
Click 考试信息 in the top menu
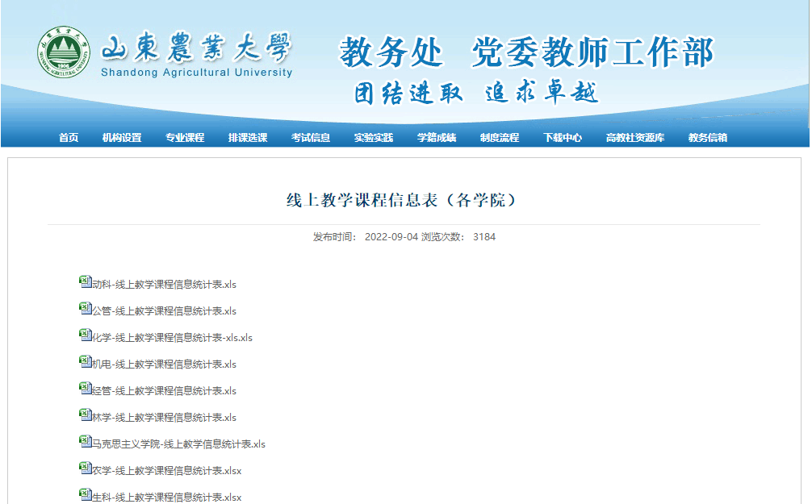coord(311,138)
